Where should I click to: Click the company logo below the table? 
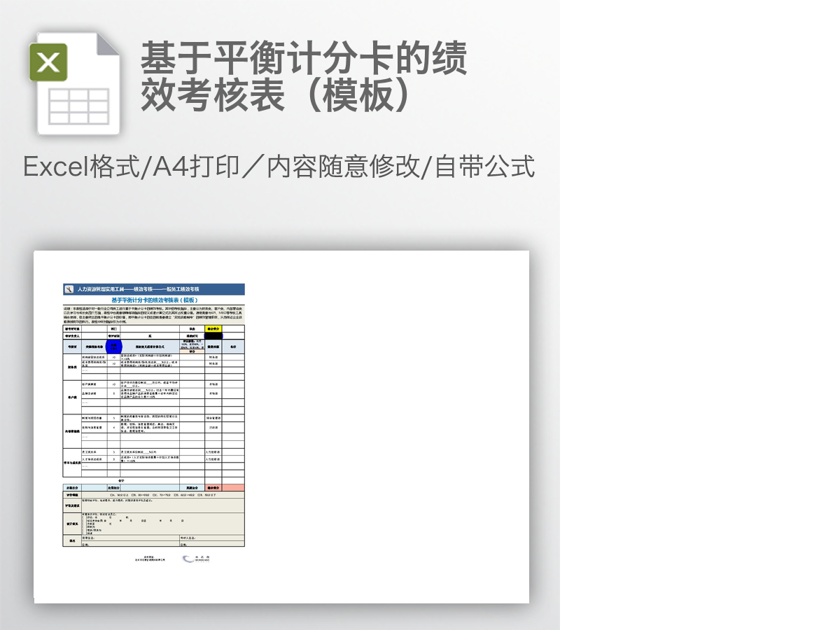[x=196, y=559]
